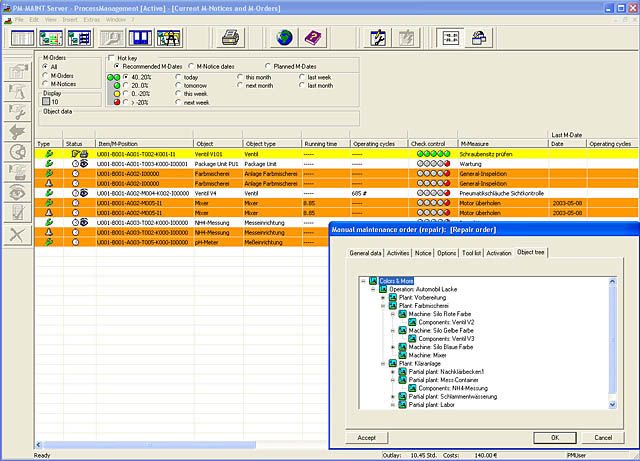This screenshot has width=640, height=461.
Task: Click the eye icon in left sidebar
Action: point(17,191)
